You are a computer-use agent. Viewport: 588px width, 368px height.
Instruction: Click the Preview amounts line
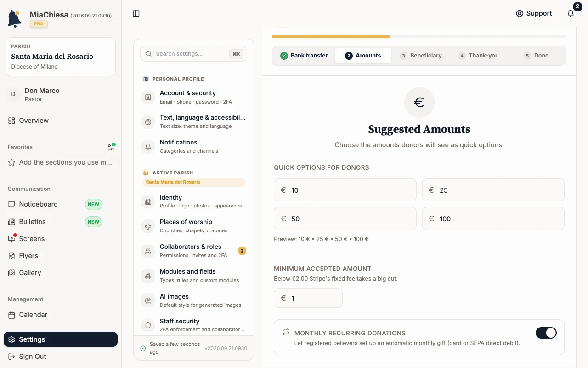(x=321, y=239)
